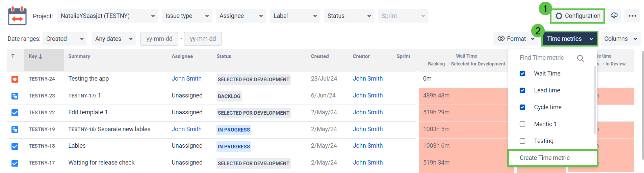
Task: Uncheck the Lead time checkbox
Action: click(x=522, y=90)
